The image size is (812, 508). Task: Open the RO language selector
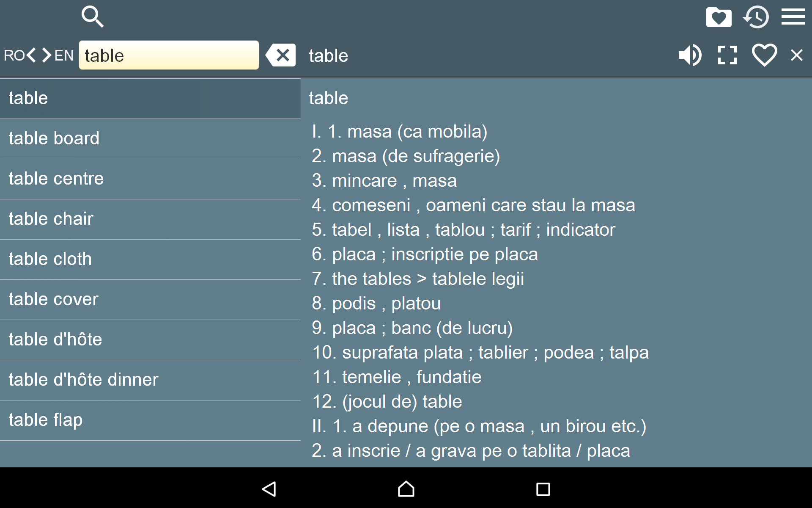[x=14, y=55]
